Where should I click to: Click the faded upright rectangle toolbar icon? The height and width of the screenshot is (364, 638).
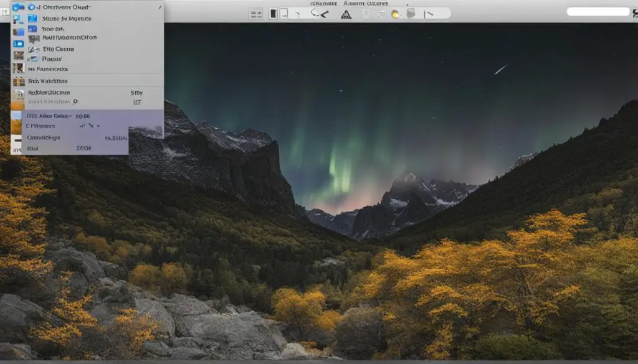click(366, 14)
